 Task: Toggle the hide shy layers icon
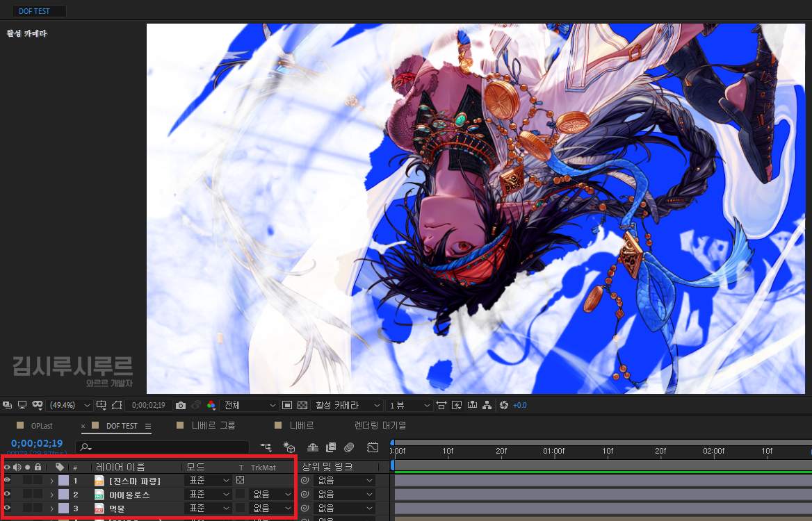tap(312, 447)
